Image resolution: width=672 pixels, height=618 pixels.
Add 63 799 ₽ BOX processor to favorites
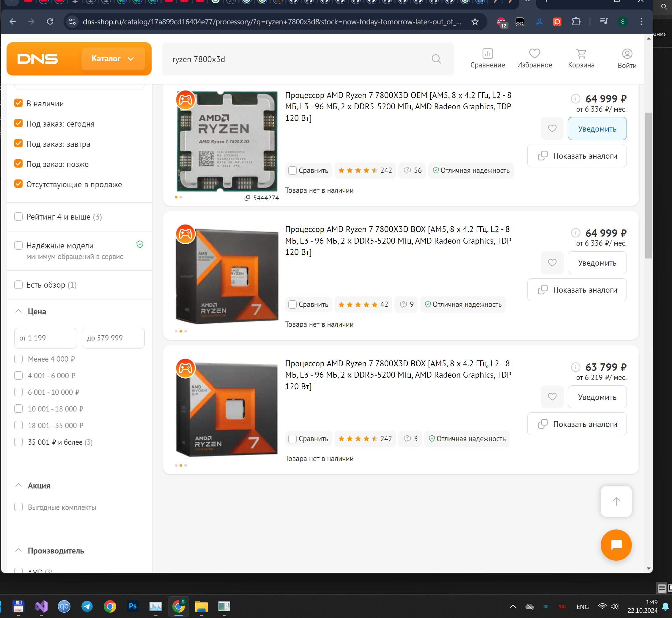(552, 397)
